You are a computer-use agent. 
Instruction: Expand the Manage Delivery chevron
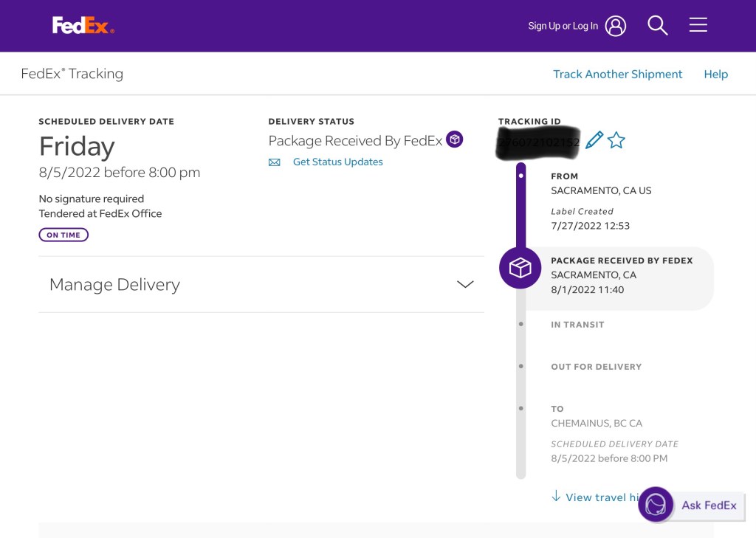tap(464, 285)
